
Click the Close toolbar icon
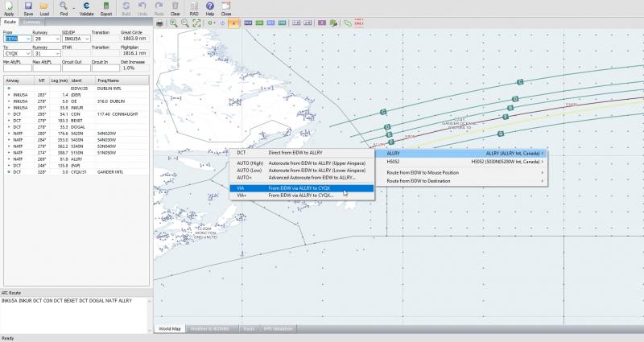click(x=226, y=8)
